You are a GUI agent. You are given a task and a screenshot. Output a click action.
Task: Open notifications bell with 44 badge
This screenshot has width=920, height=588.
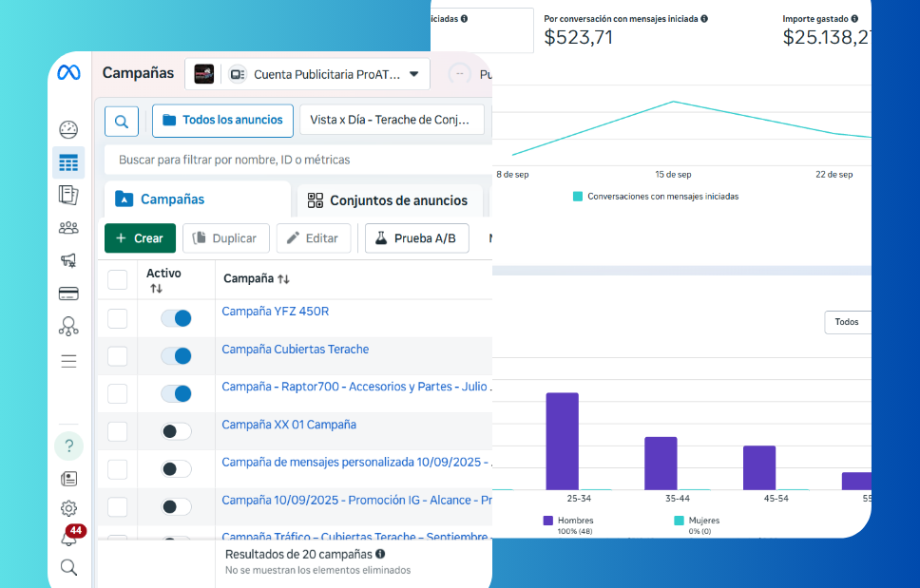[69, 537]
